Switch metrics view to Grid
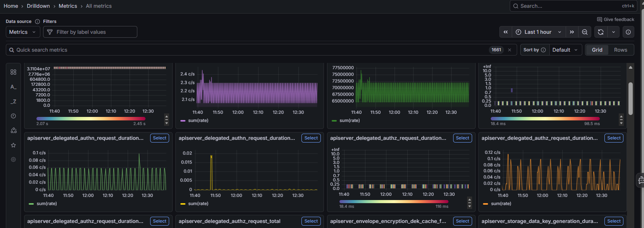Image resolution: width=644 pixels, height=228 pixels. pyautogui.click(x=597, y=50)
